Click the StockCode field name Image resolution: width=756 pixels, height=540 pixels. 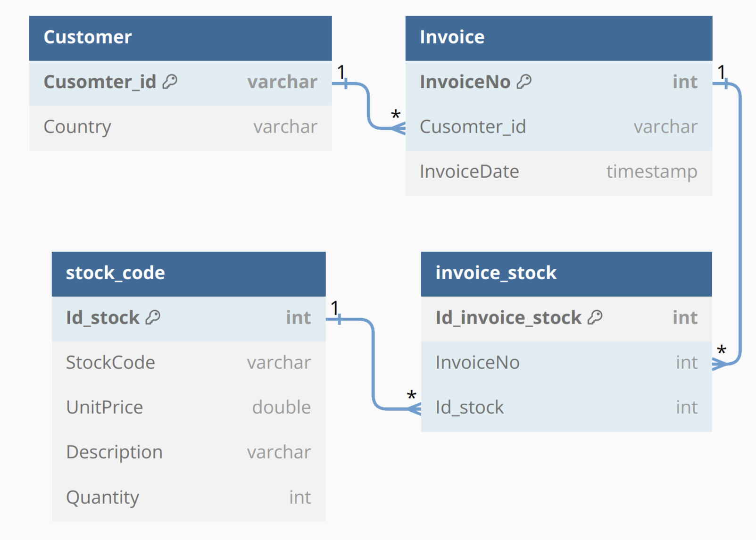click(x=110, y=363)
